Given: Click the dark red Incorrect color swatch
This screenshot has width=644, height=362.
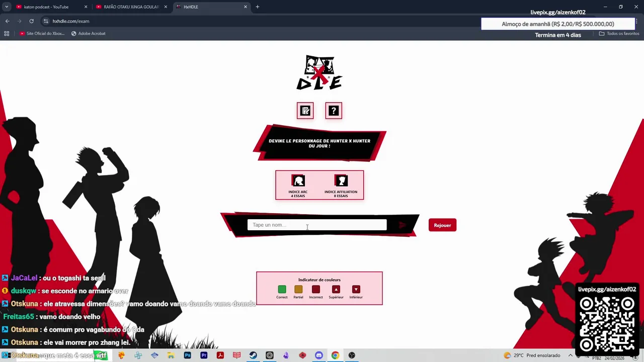Looking at the screenshot, I should [316, 289].
